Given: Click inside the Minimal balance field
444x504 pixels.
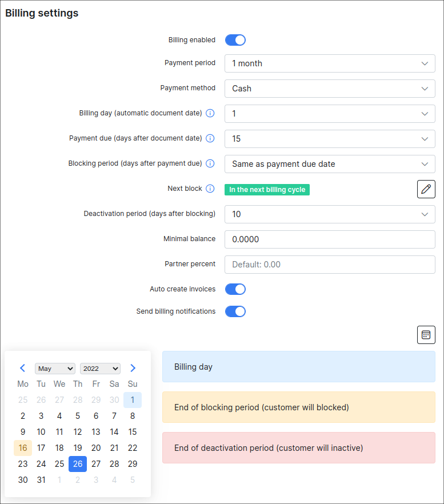Looking at the screenshot, I should pyautogui.click(x=330, y=239).
